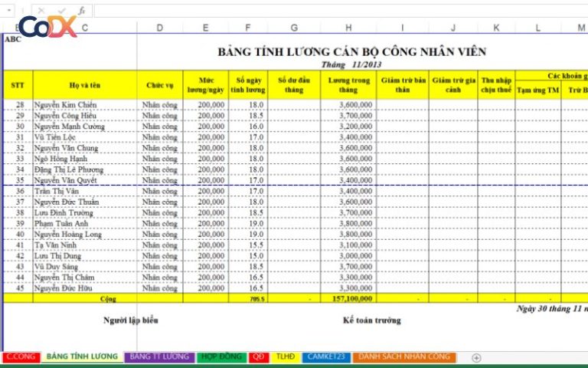
Task: Select column E header
Action: (205, 28)
